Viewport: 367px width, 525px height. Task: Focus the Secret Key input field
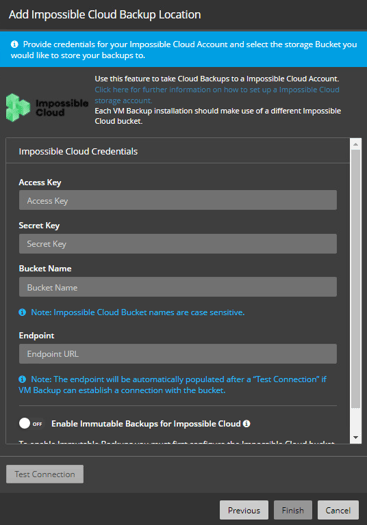click(178, 244)
